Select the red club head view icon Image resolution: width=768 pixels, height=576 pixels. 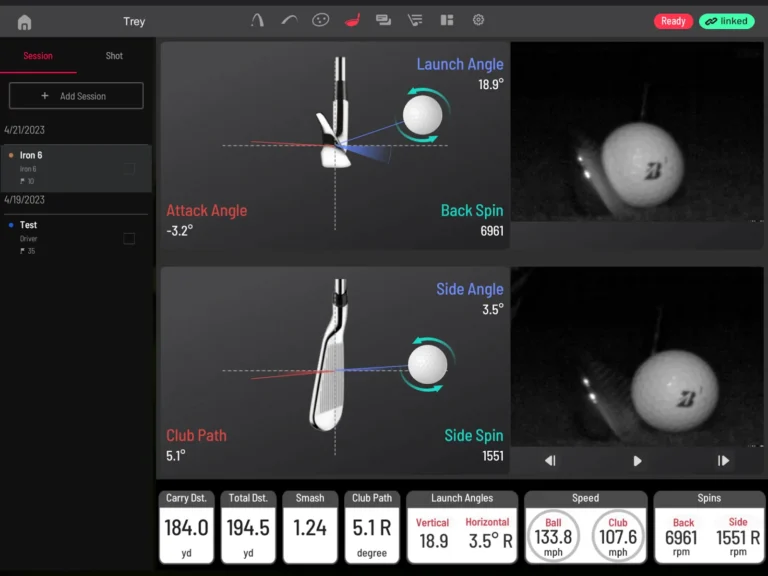pyautogui.click(x=352, y=20)
